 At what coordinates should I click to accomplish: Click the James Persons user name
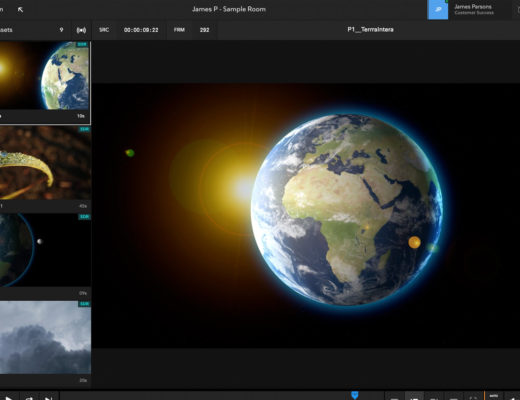pos(473,6)
